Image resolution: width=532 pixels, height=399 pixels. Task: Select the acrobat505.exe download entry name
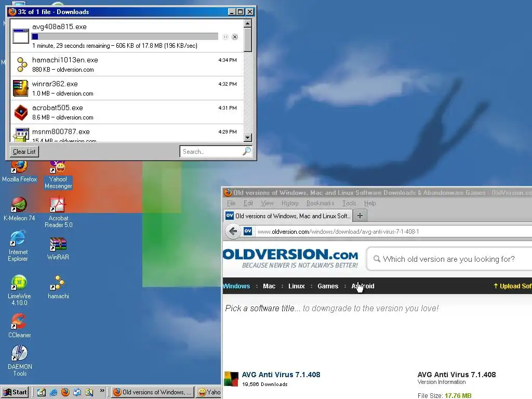57,108
